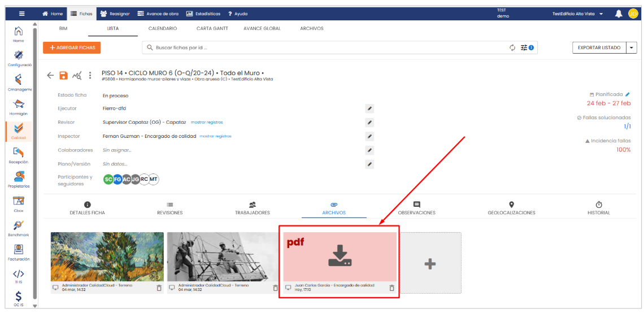This screenshot has width=644, height=313.
Task: Open the three-dot options menu
Action: point(90,76)
